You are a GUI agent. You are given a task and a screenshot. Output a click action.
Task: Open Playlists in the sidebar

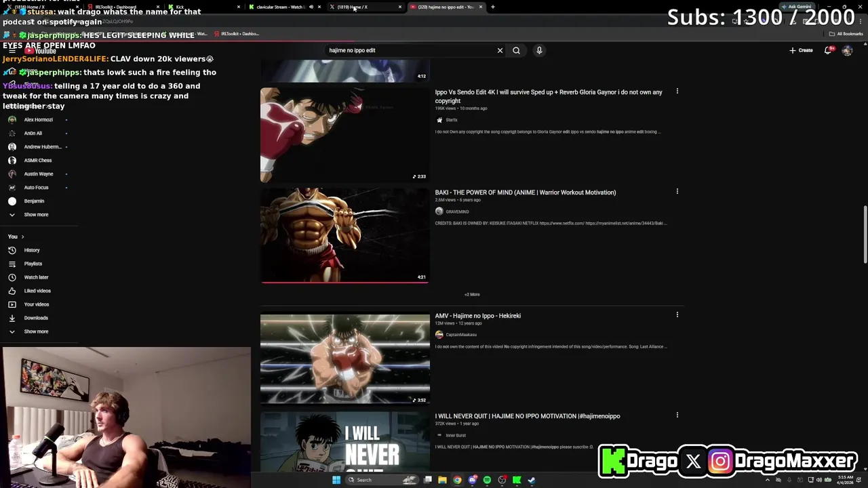[x=33, y=264]
